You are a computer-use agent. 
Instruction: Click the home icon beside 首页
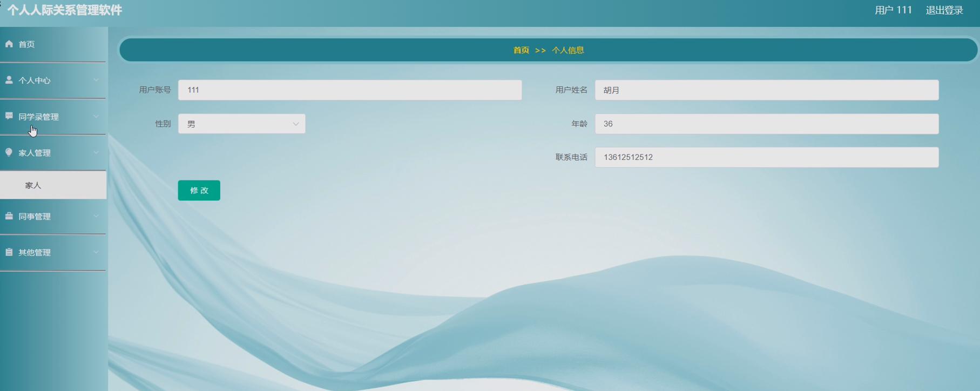9,44
